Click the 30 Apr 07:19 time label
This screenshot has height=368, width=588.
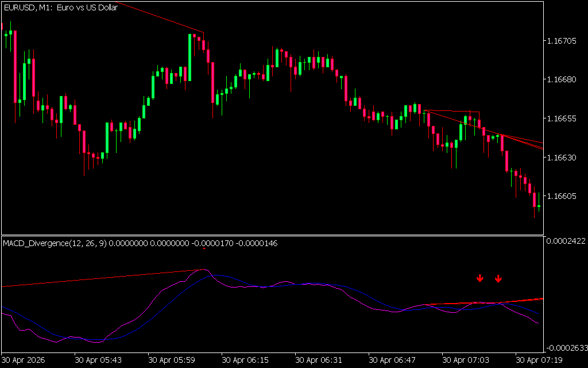[x=539, y=360]
